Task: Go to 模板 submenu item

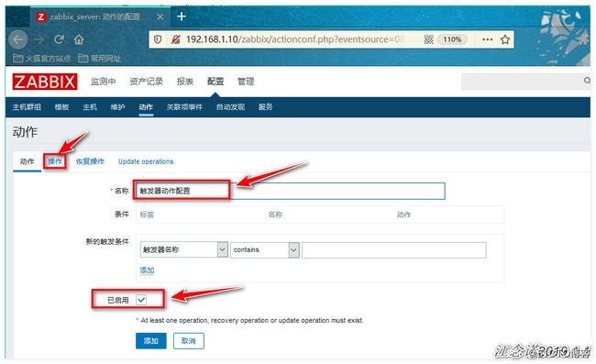Action: [x=61, y=107]
